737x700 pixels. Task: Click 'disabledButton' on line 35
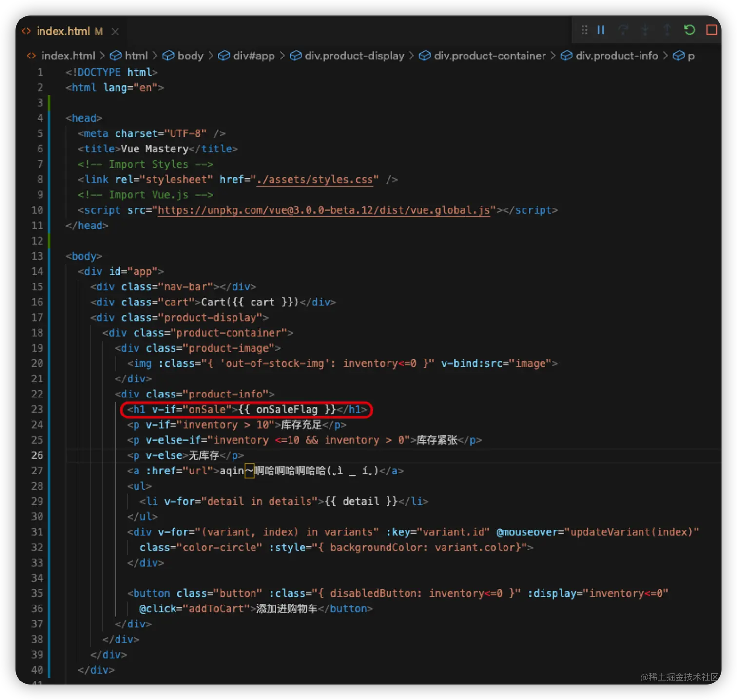[x=373, y=593]
